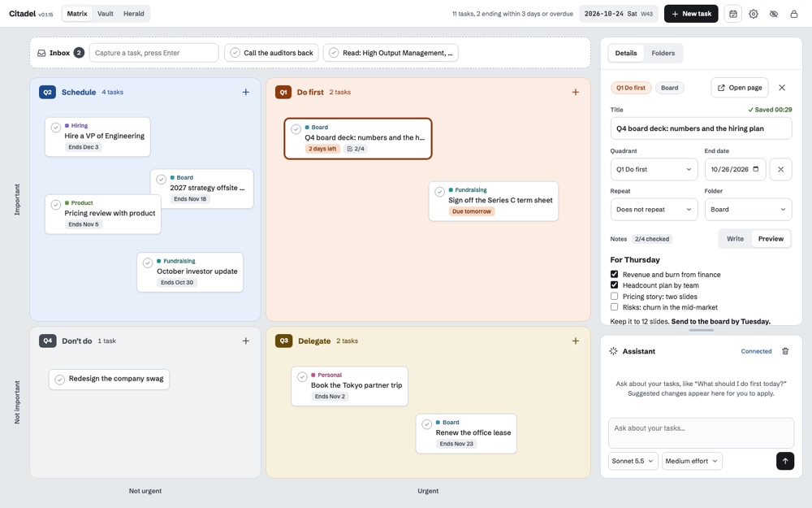Click the Connected status link
Image resolution: width=812 pixels, height=508 pixels.
(x=756, y=351)
